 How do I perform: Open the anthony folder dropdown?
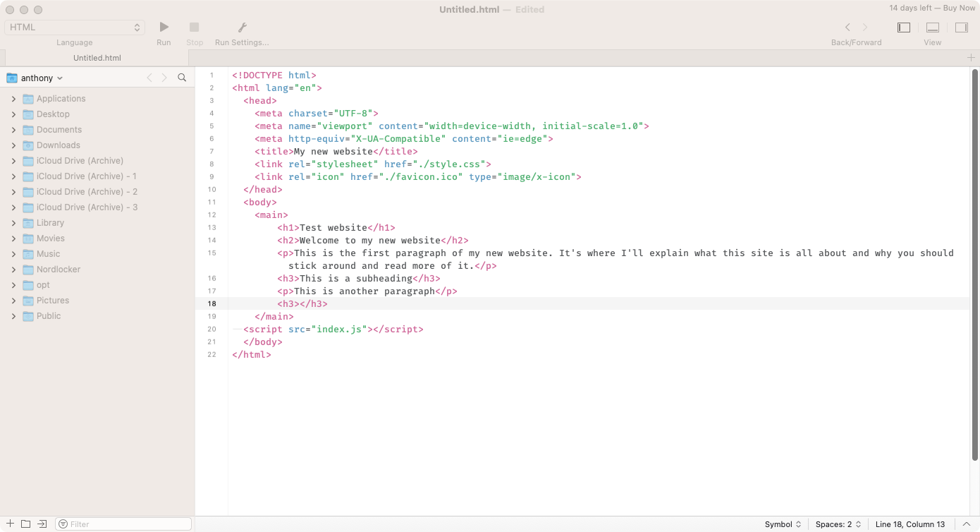35,78
